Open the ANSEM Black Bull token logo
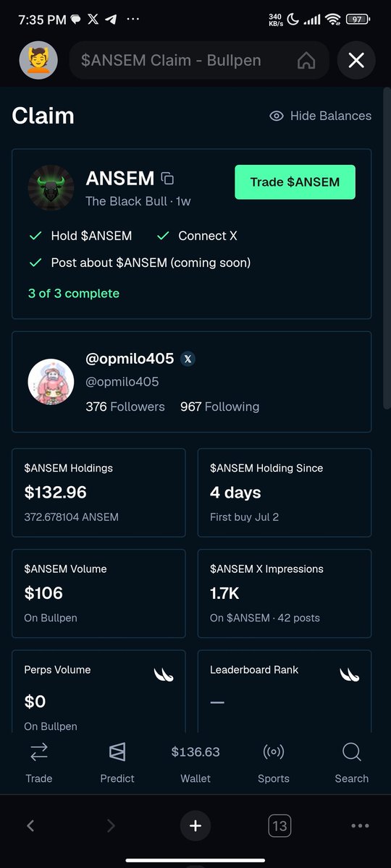 tap(51, 188)
